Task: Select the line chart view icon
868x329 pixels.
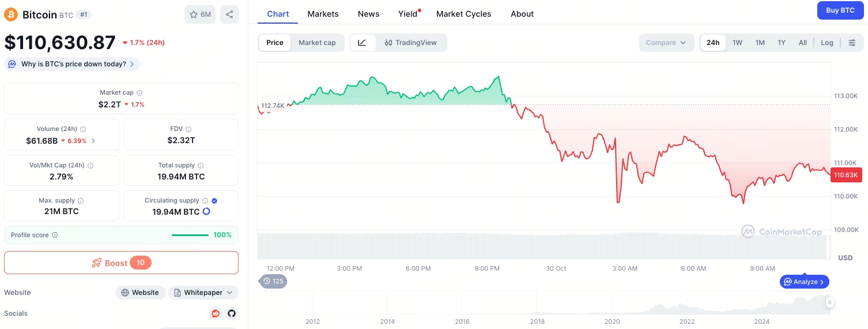Action: (363, 43)
